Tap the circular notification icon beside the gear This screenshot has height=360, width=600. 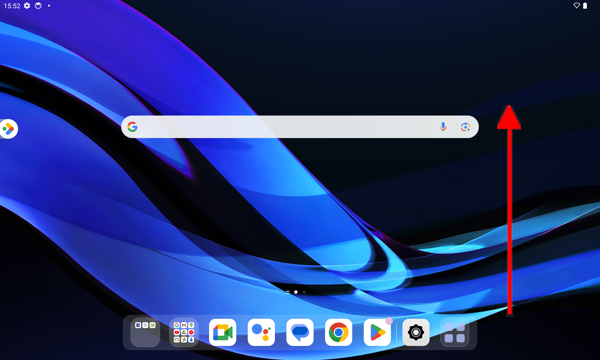click(x=38, y=6)
